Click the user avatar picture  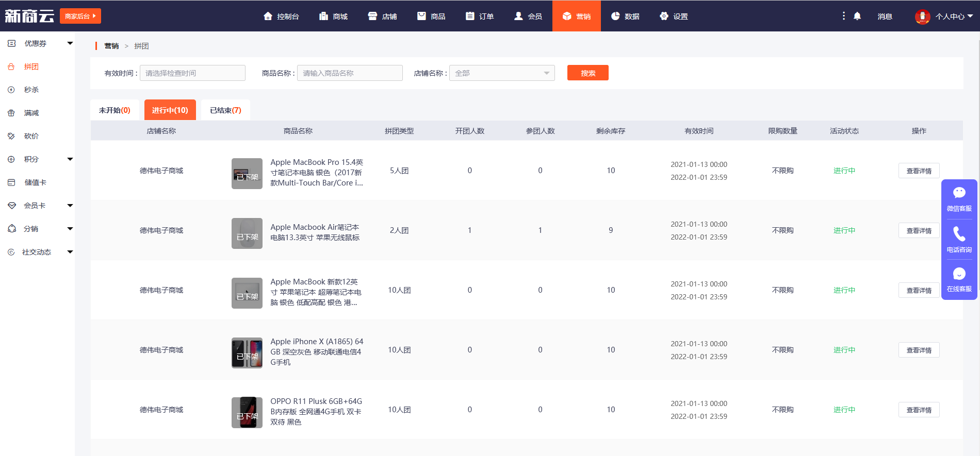pyautogui.click(x=922, y=16)
